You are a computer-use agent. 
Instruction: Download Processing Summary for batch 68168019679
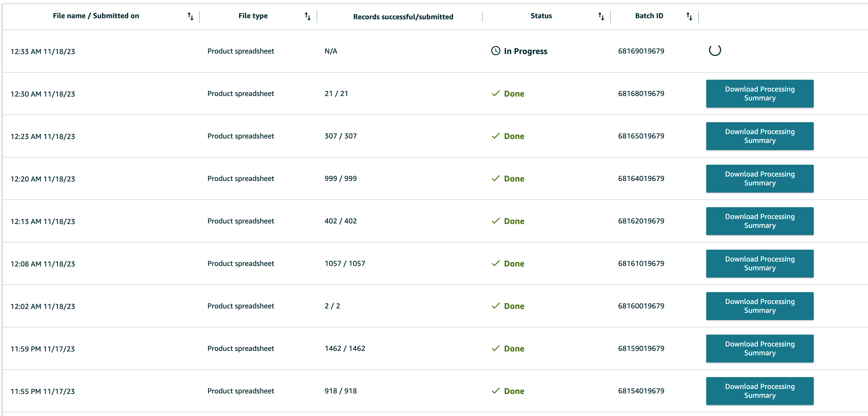coord(759,94)
